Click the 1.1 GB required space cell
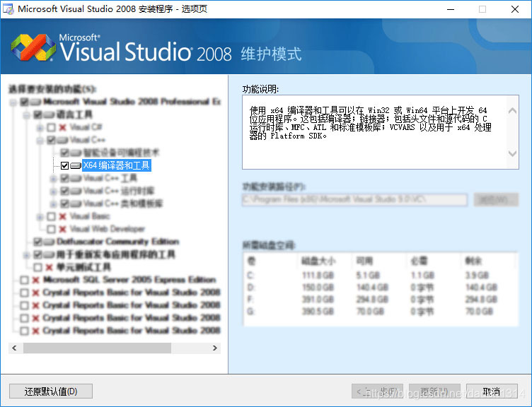Screen dimensions: 532x407 (422, 275)
